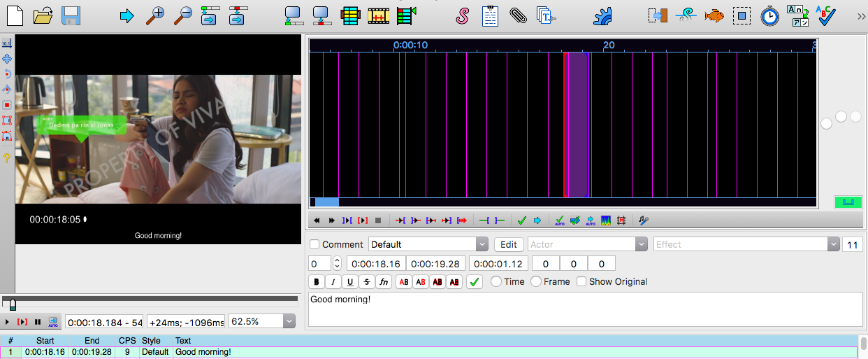Open the Automation gear icon
The image size is (868, 359).
[x=602, y=15]
